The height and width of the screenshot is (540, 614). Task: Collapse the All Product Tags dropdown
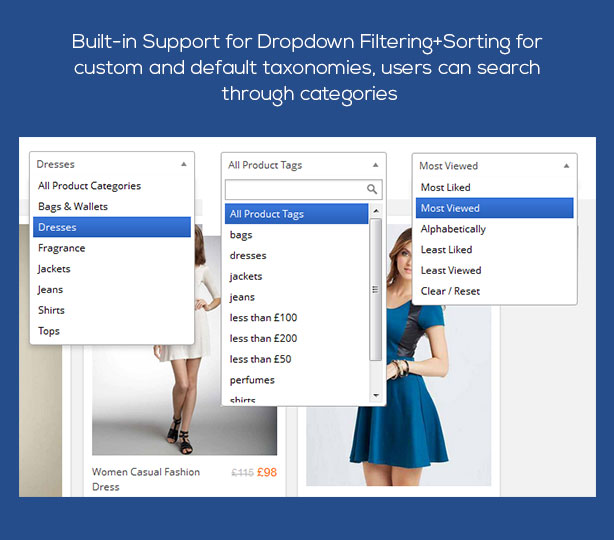(375, 165)
